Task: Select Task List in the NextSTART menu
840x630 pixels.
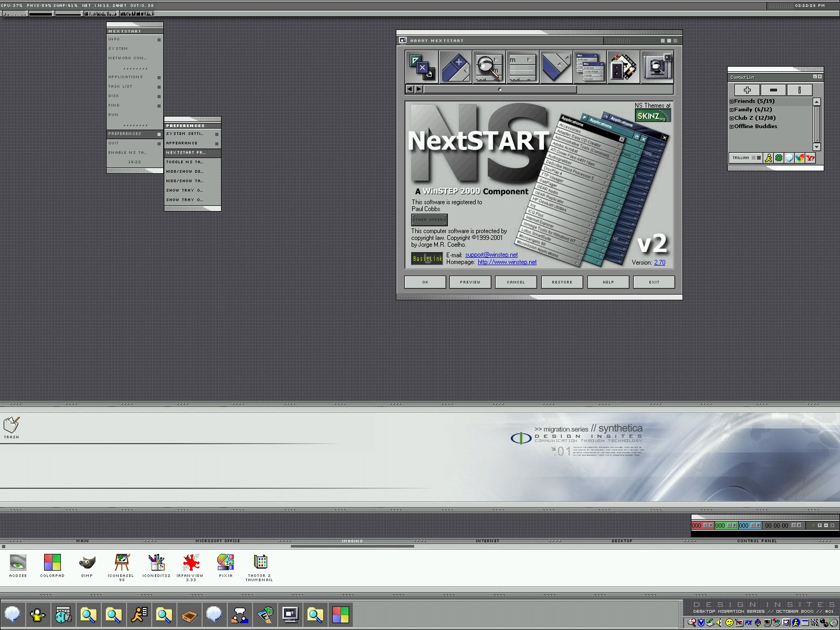Action: point(134,87)
